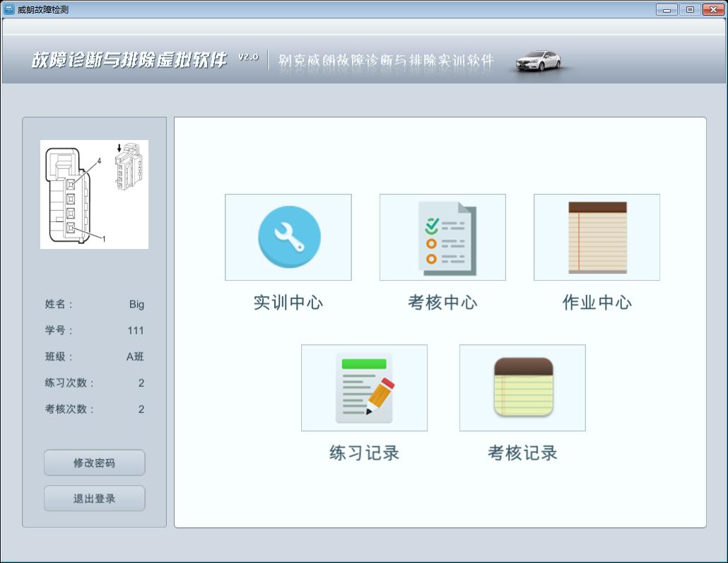728x563 pixels.
Task: Open the 练习记录 pencil document icon
Action: pyautogui.click(x=364, y=388)
